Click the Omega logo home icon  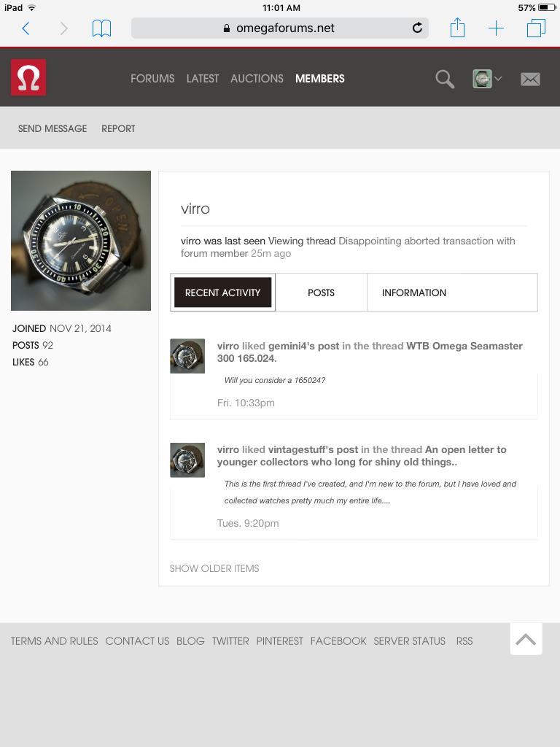point(28,77)
